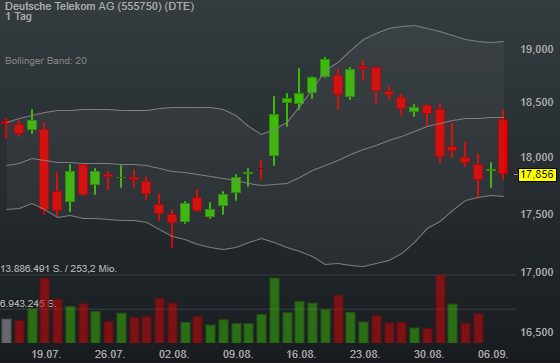Viewport: 560px width, 363px height.
Task: Click the 17,500 price axis label
Action: click(x=537, y=214)
